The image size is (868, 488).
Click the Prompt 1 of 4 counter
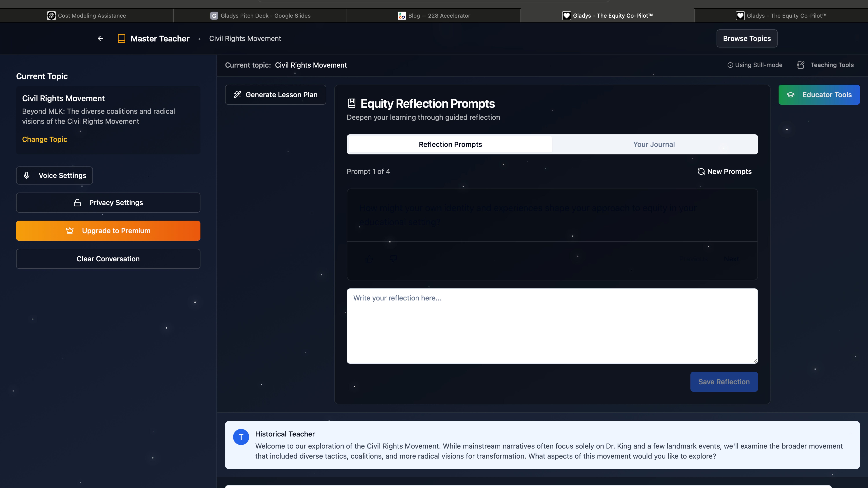(368, 172)
